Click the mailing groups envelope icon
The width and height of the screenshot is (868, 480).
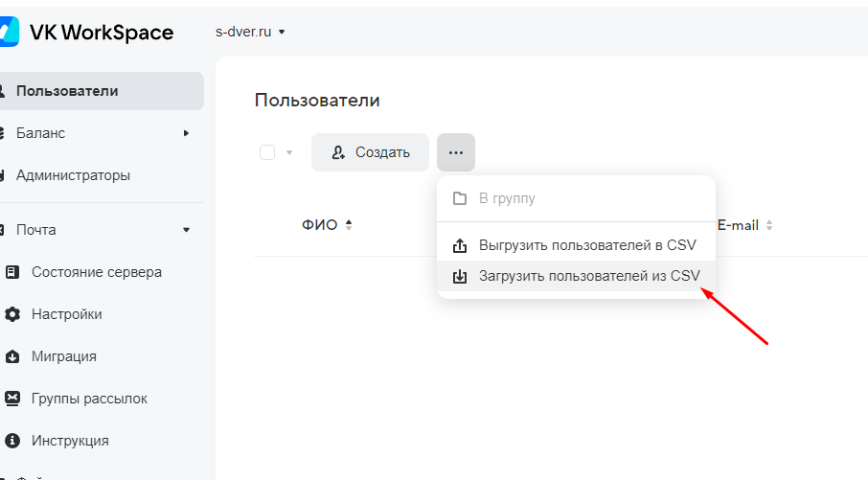12,399
